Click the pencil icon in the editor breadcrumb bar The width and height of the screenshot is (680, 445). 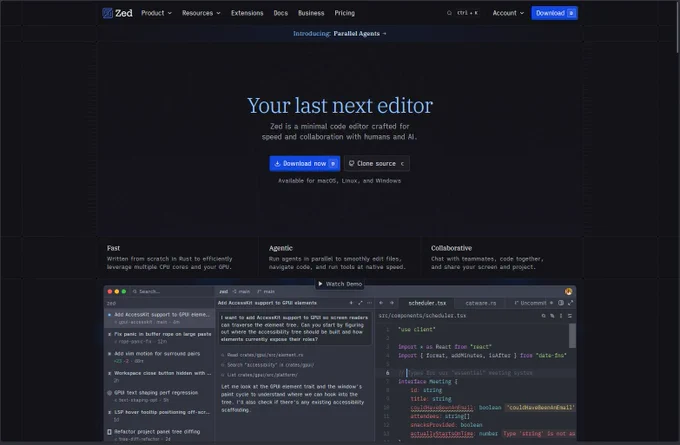(552, 316)
